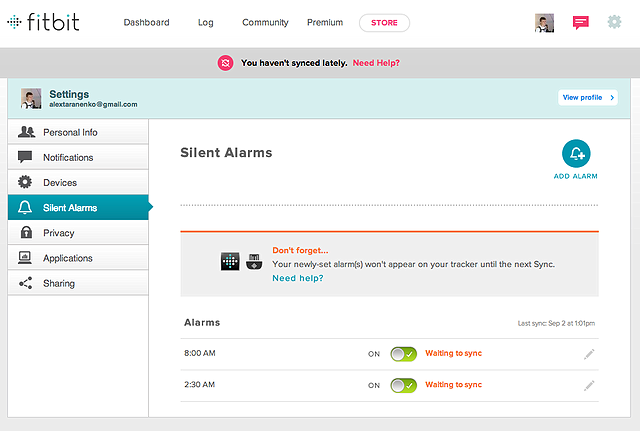Click Need Help? link in sync banner

click(x=376, y=63)
